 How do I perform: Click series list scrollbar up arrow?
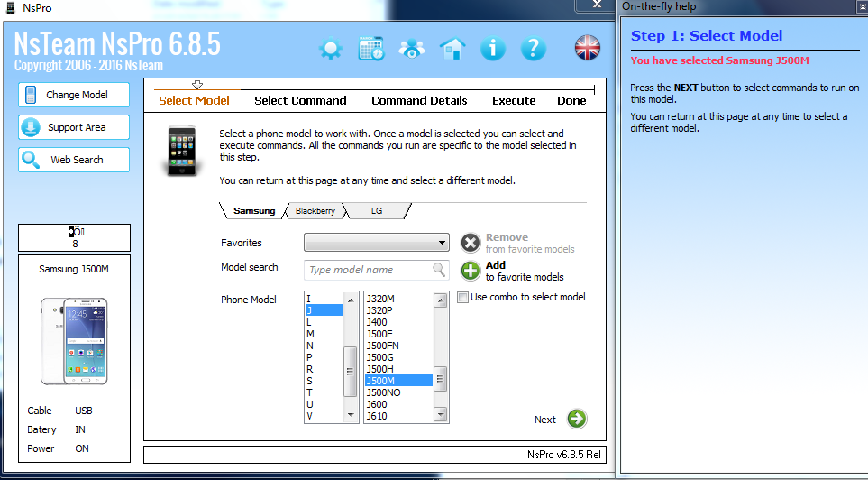click(351, 300)
